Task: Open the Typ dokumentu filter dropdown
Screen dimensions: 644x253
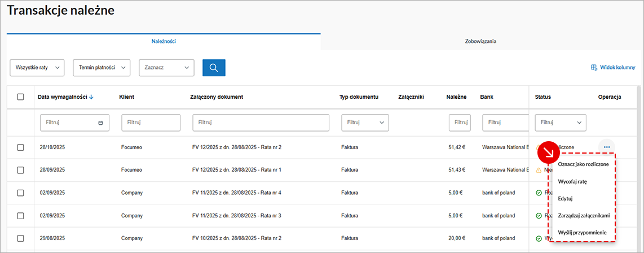Action: [365, 123]
